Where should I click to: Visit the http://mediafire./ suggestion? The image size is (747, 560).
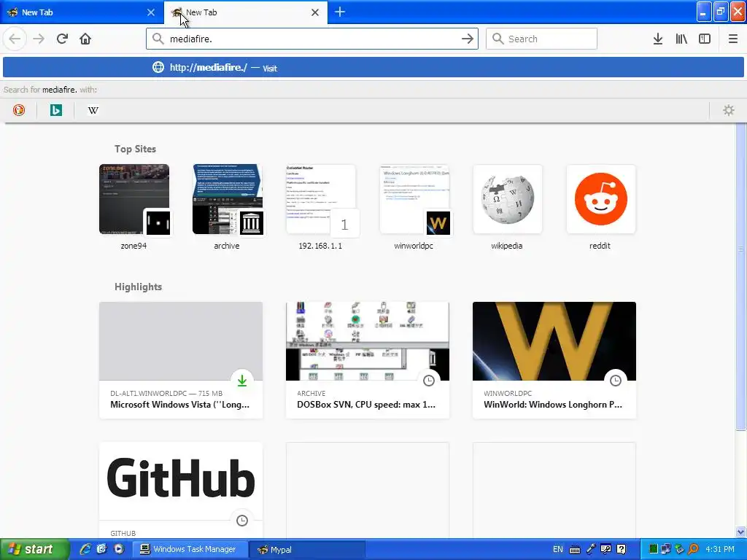coord(373,68)
